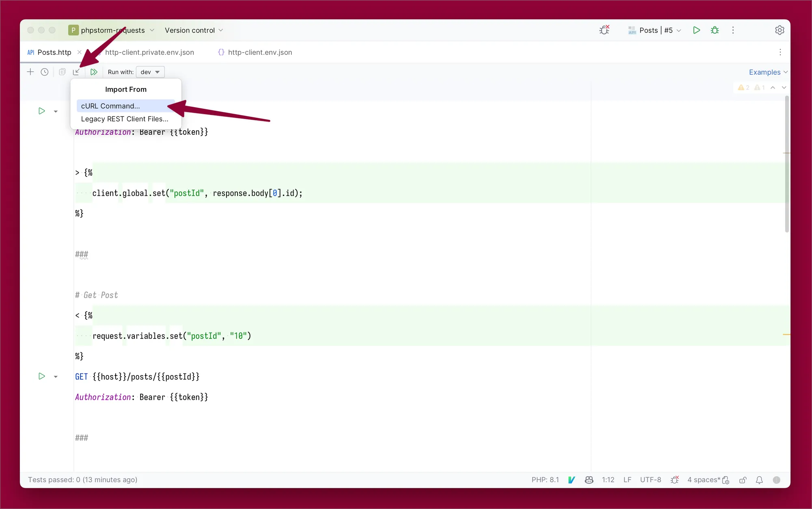Click the editor vertical scrollbar thumb
This screenshot has height=509, width=812.
point(787,164)
